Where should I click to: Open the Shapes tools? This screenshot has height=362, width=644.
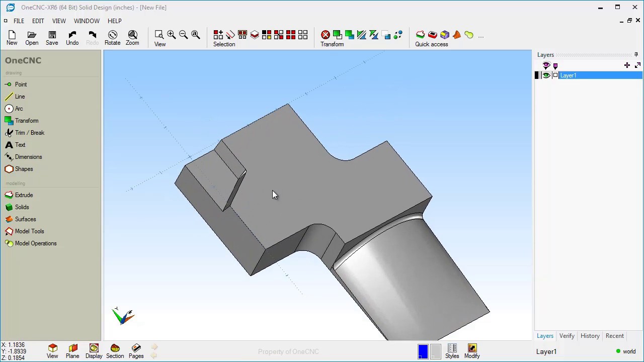pyautogui.click(x=19, y=169)
